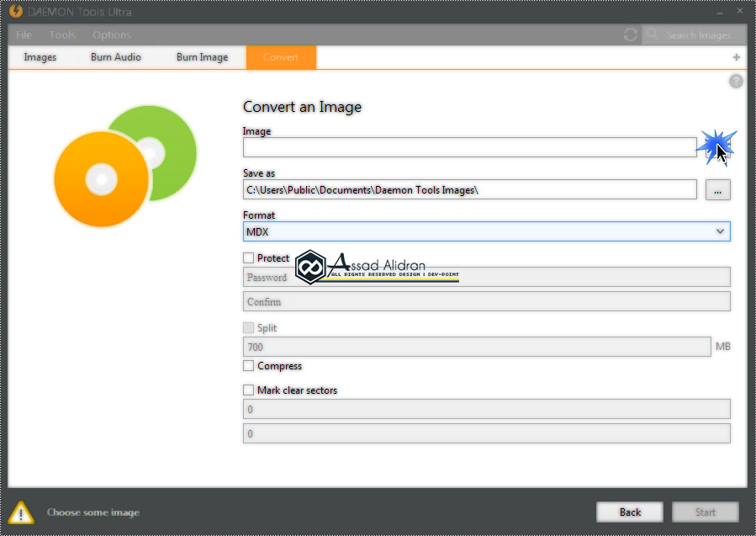
Task: Click the refresh icon beside the search box
Action: pos(630,34)
